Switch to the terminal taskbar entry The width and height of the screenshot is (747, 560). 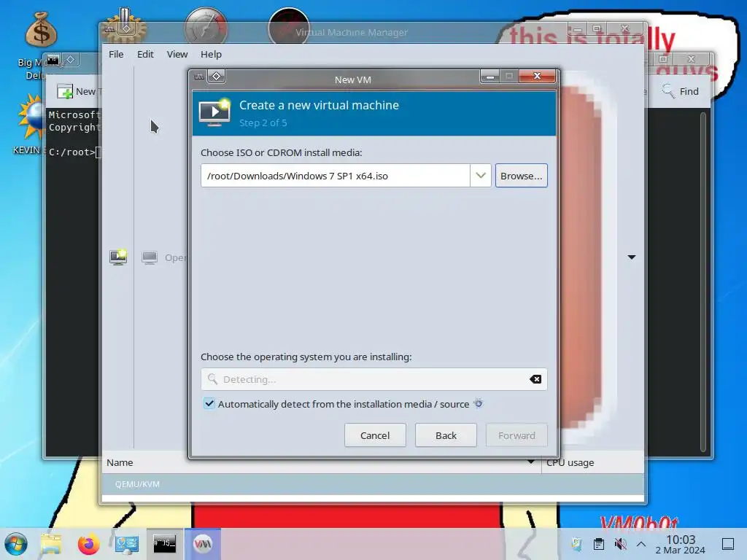tap(164, 544)
